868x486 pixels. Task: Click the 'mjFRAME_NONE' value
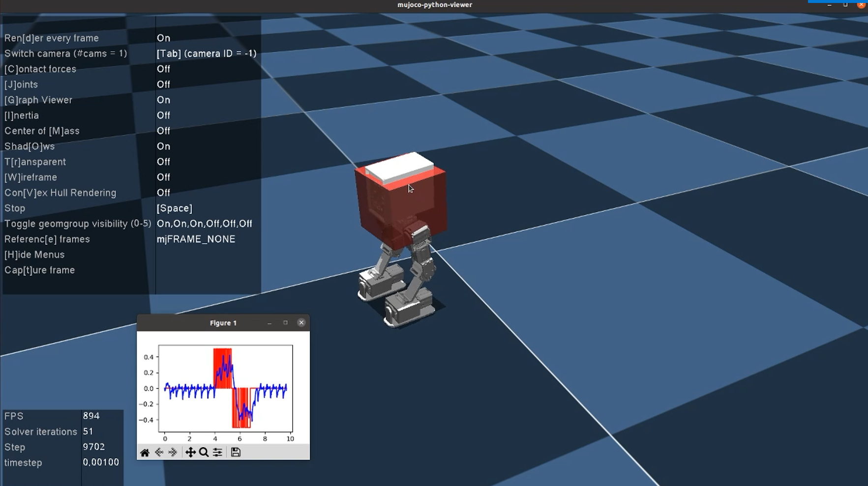(x=196, y=239)
